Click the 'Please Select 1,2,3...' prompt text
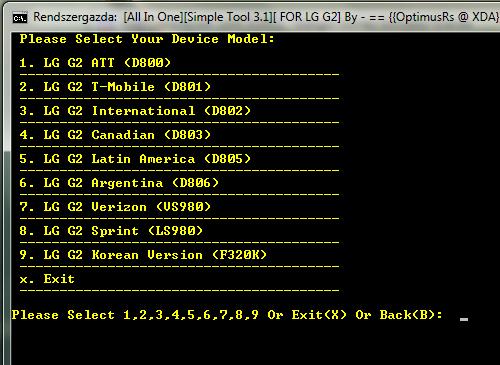This screenshot has height=365, width=500. (x=227, y=315)
